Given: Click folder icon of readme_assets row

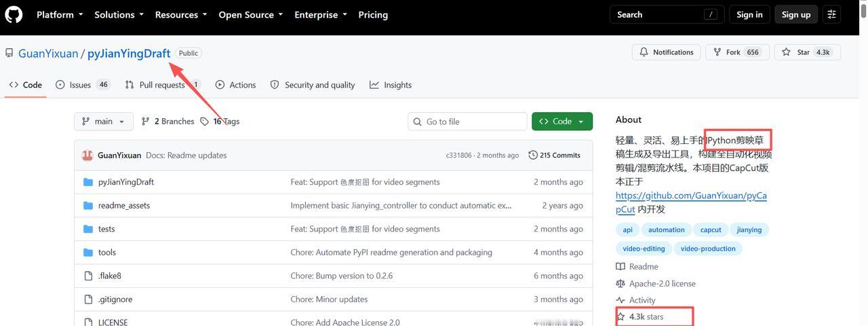Looking at the screenshot, I should pyautogui.click(x=88, y=205).
